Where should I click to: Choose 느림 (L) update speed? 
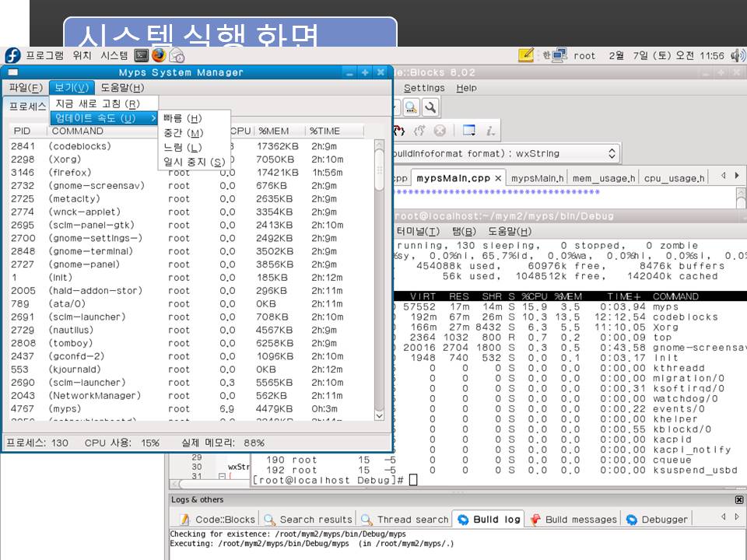pyautogui.click(x=195, y=148)
